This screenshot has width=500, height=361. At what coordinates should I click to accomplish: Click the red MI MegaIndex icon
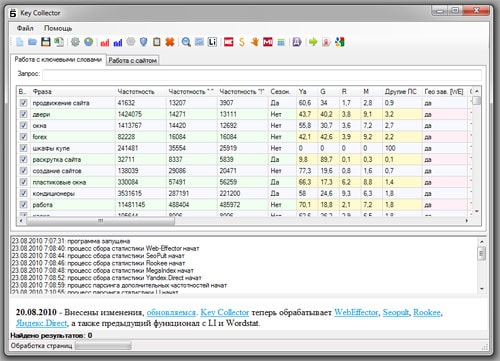268,42
